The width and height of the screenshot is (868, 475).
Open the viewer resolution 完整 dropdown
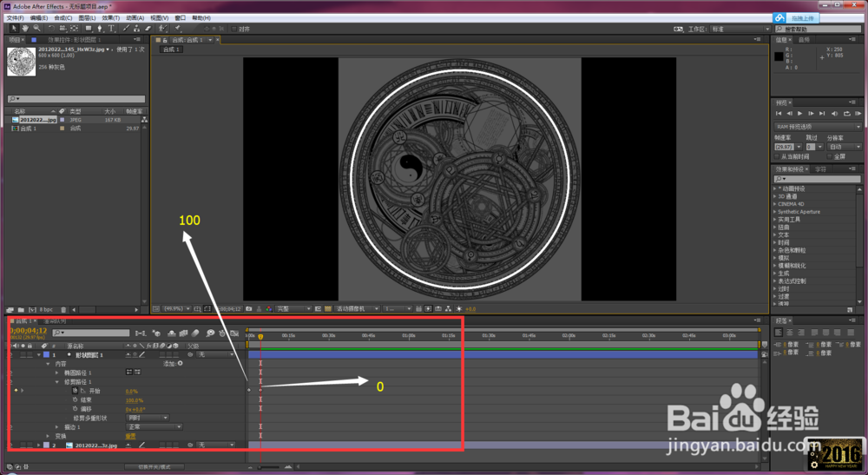tap(293, 309)
